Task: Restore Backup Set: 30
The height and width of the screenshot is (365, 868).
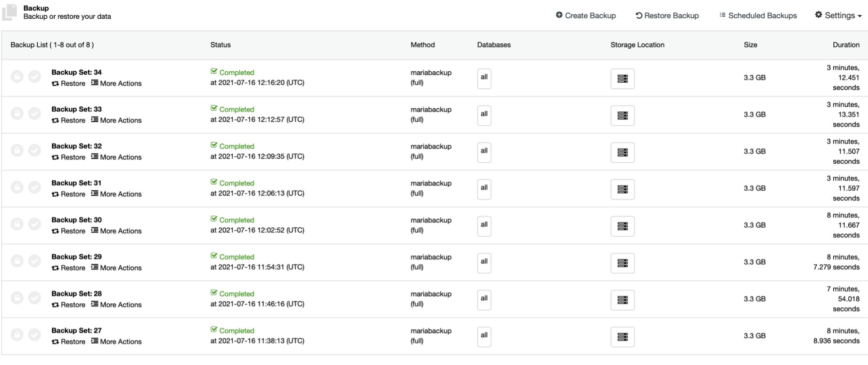Action: click(69, 231)
